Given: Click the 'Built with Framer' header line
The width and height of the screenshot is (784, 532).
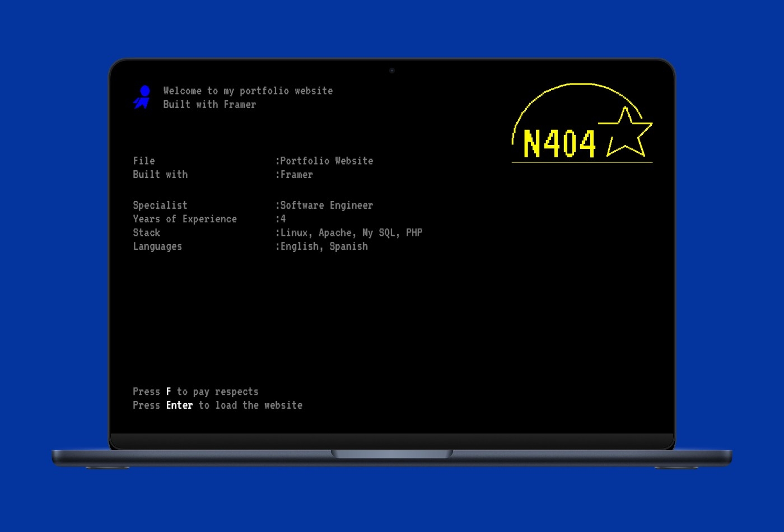Looking at the screenshot, I should [x=209, y=105].
